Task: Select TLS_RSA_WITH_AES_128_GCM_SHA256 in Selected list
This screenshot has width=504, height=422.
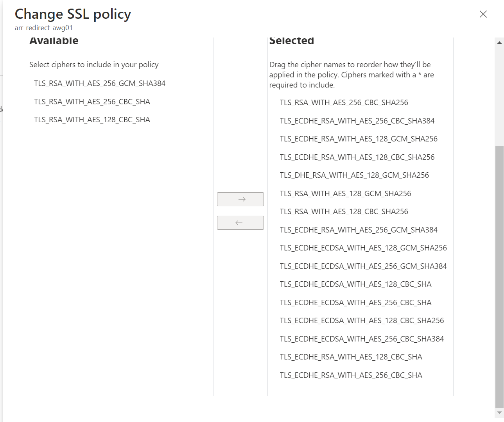Action: click(345, 193)
